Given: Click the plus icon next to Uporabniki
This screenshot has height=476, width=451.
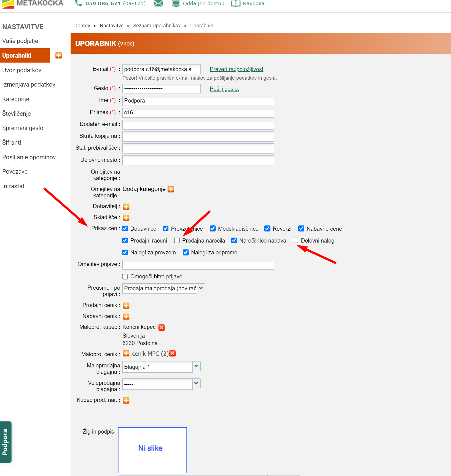Looking at the screenshot, I should tap(58, 55).
